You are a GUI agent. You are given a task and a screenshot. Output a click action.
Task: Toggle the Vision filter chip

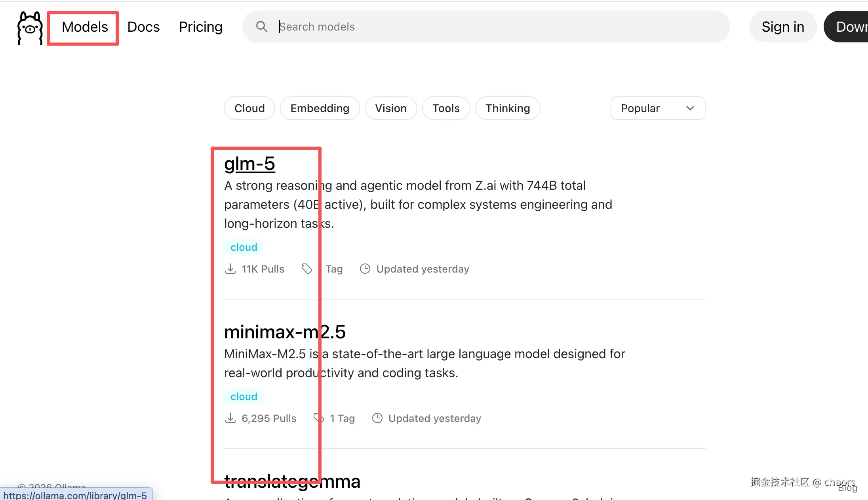tap(390, 108)
